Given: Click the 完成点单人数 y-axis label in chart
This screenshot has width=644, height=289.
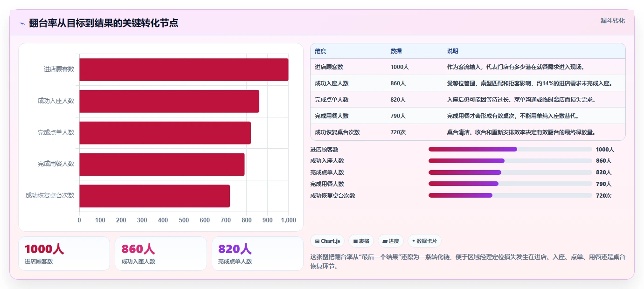Looking at the screenshot, I should click(56, 133).
